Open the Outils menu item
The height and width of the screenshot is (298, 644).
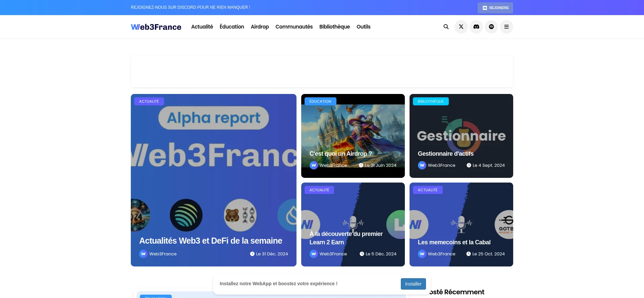coord(364,27)
